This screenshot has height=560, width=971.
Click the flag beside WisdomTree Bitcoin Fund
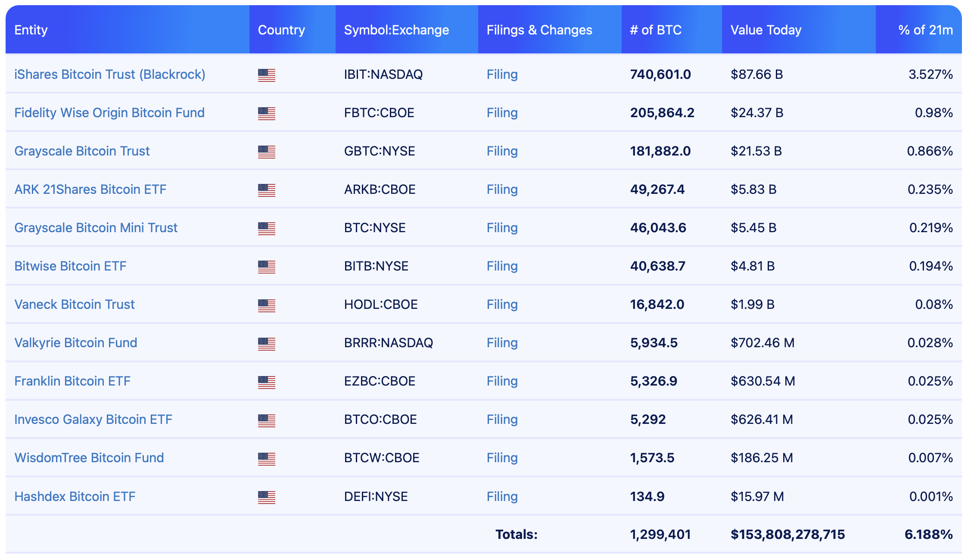(266, 458)
